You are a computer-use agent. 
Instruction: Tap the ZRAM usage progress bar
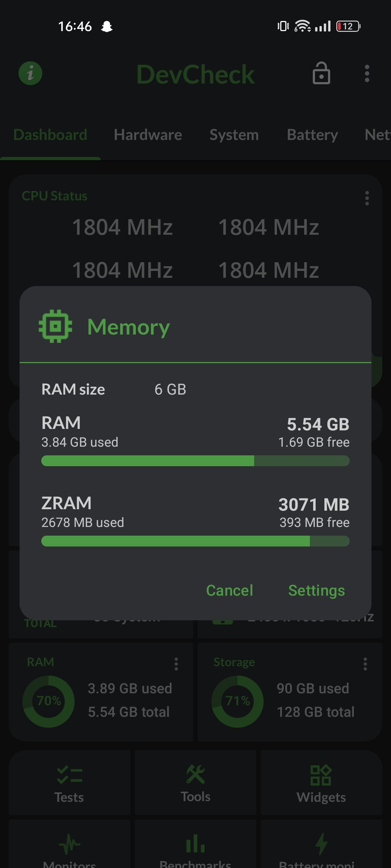click(x=195, y=541)
